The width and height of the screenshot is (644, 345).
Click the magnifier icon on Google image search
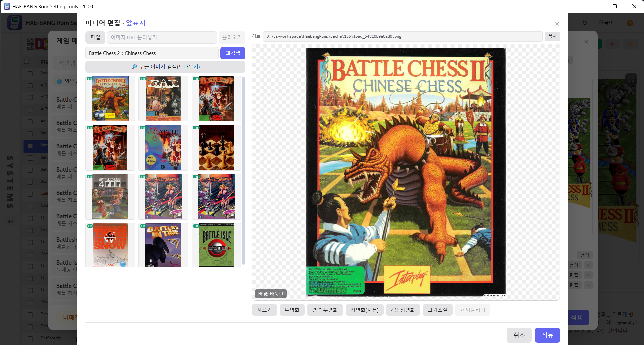click(134, 67)
